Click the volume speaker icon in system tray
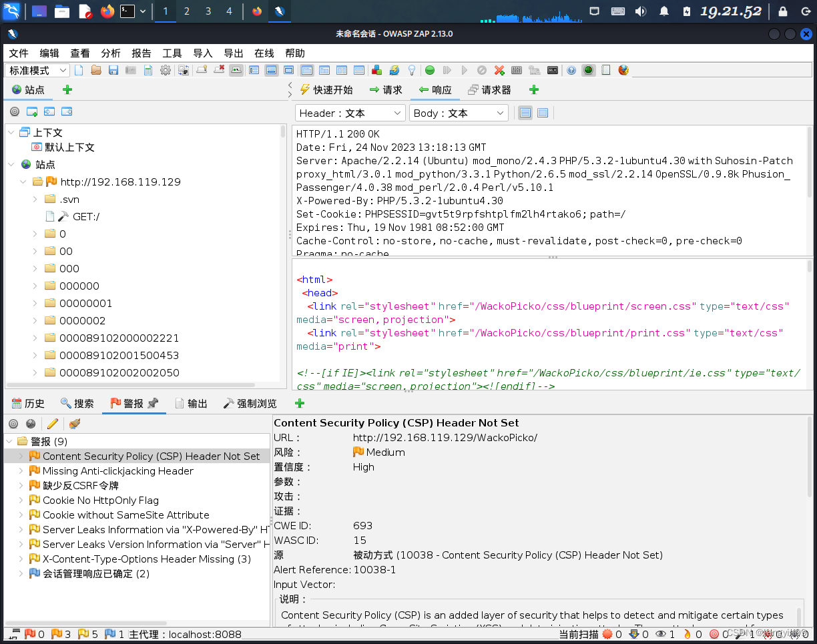The width and height of the screenshot is (817, 644). [641, 11]
